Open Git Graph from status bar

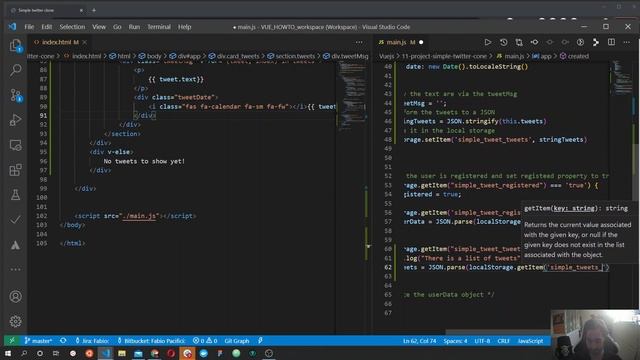point(237,341)
